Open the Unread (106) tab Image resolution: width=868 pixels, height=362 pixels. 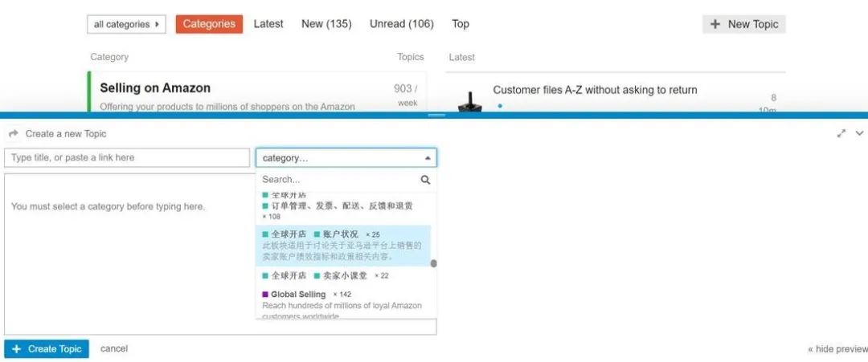(402, 24)
